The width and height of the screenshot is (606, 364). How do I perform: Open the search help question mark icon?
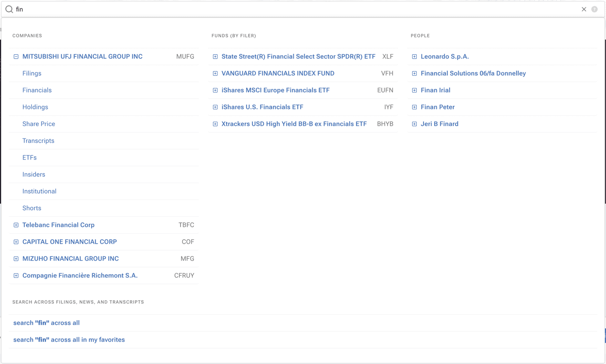tap(595, 9)
